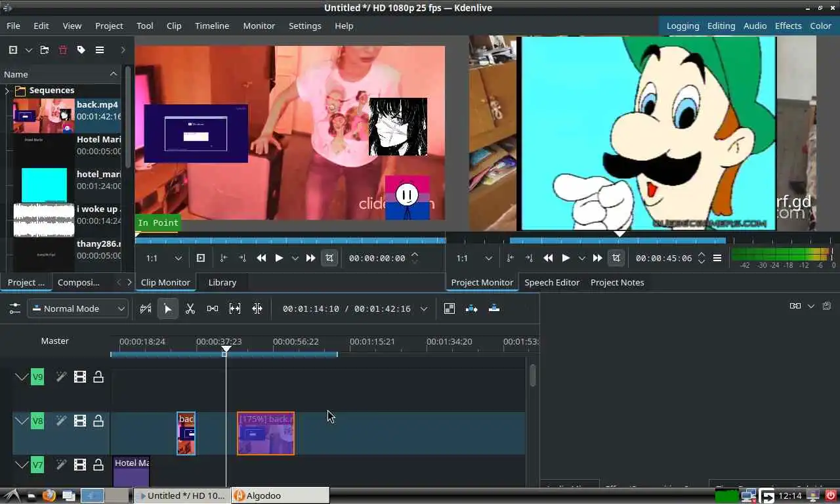840x504 pixels.
Task: Open Clip Monitor play options dropdown
Action: tap(295, 258)
